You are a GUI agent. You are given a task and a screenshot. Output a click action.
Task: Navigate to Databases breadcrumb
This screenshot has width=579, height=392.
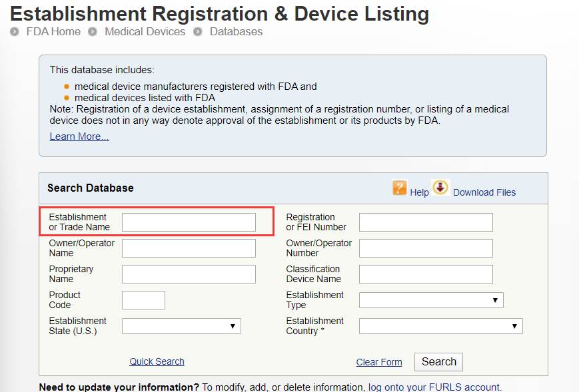(x=236, y=31)
